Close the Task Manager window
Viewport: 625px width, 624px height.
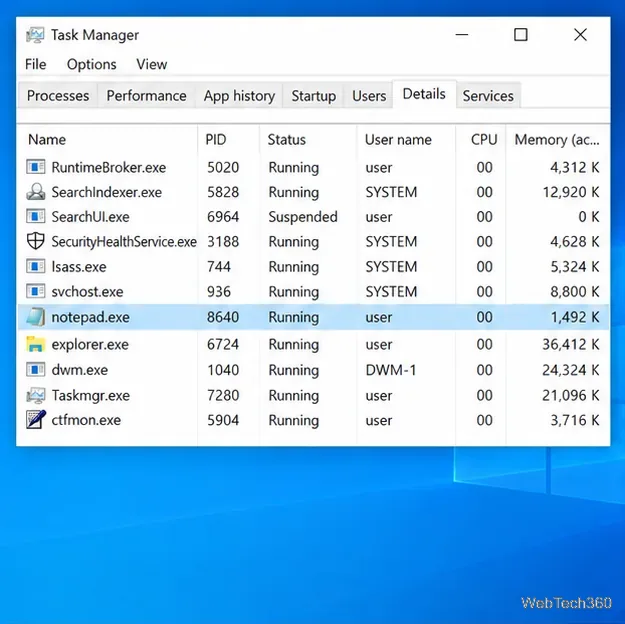(x=580, y=35)
